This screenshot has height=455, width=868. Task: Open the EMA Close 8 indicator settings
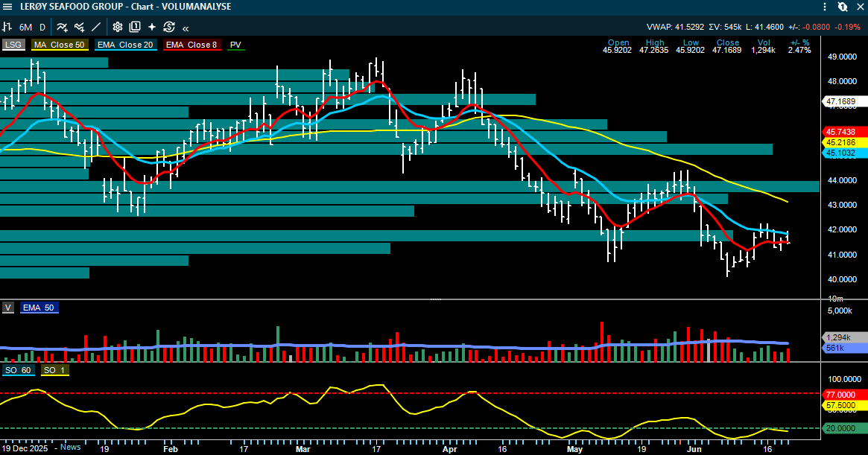pyautogui.click(x=191, y=45)
